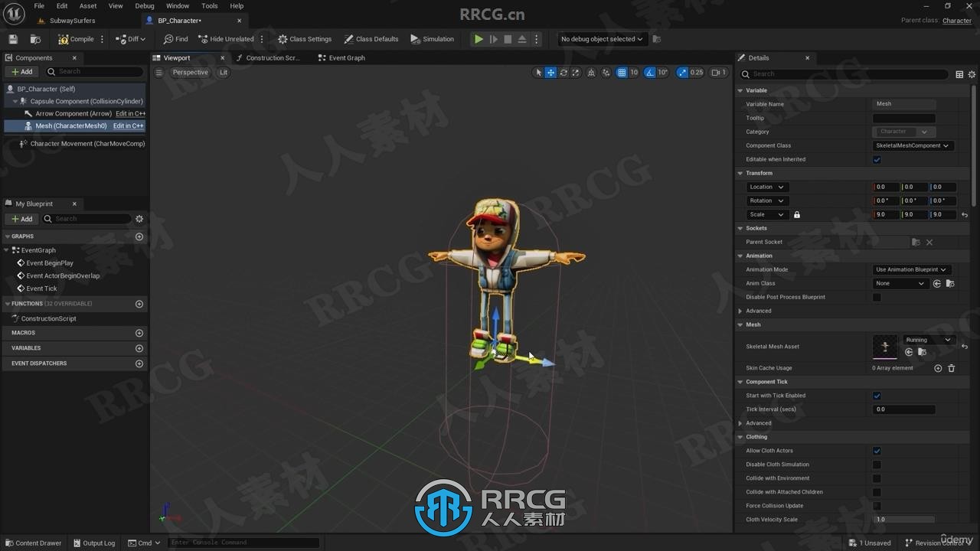Open Find in blueprint
The height and width of the screenshot is (551, 980).
[x=175, y=39]
